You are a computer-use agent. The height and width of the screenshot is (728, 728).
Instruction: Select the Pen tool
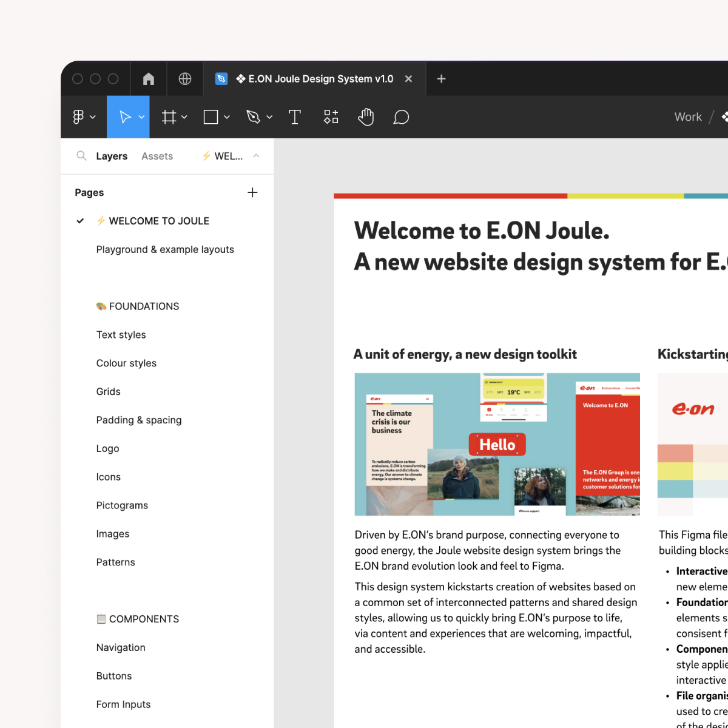pos(254,117)
